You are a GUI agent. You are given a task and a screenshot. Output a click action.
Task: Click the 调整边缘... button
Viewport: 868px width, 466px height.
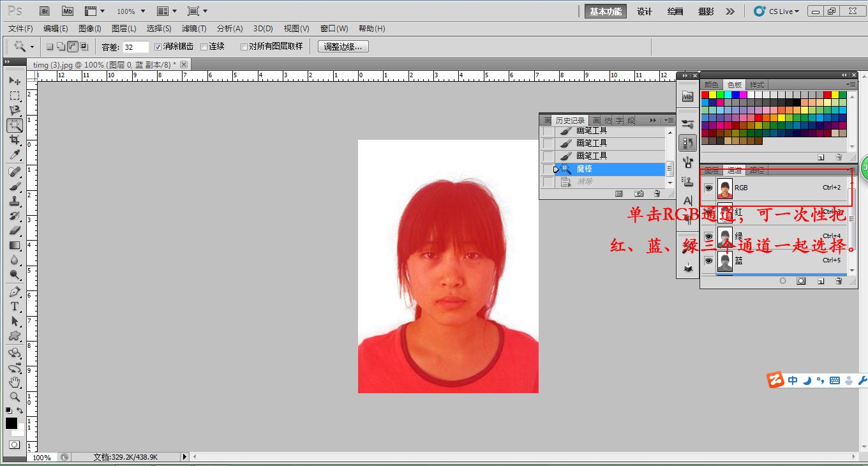coord(343,47)
